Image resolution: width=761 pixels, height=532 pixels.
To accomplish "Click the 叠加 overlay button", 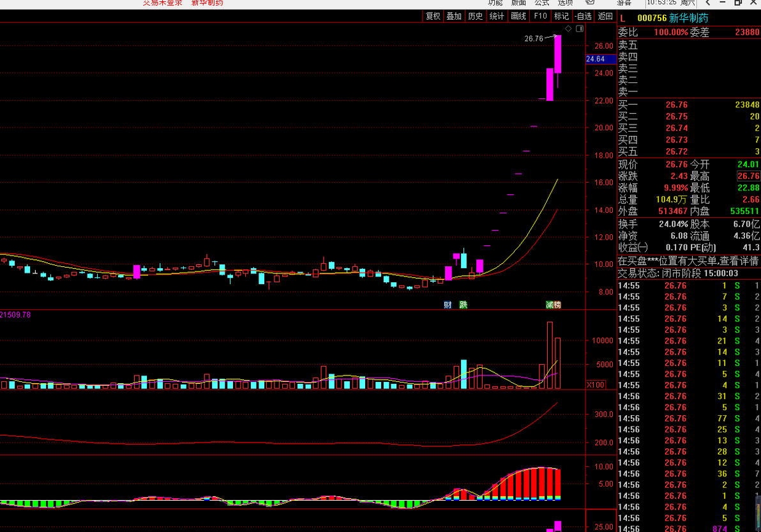I will click(x=454, y=16).
